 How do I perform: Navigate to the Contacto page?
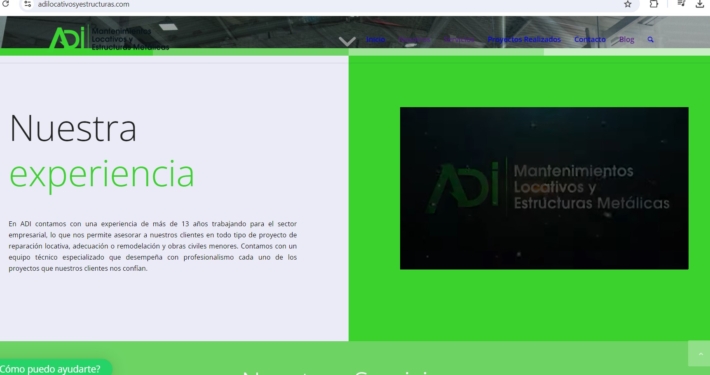(x=590, y=39)
